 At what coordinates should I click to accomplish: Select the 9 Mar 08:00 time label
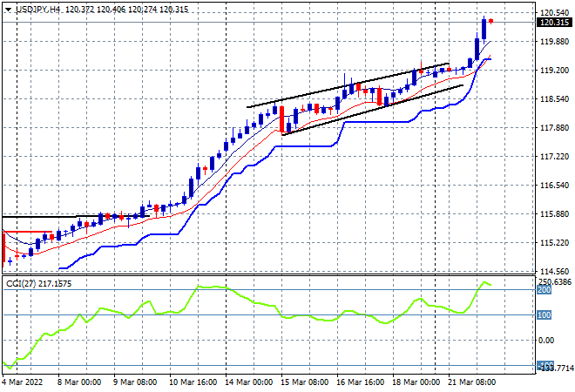(x=135, y=382)
